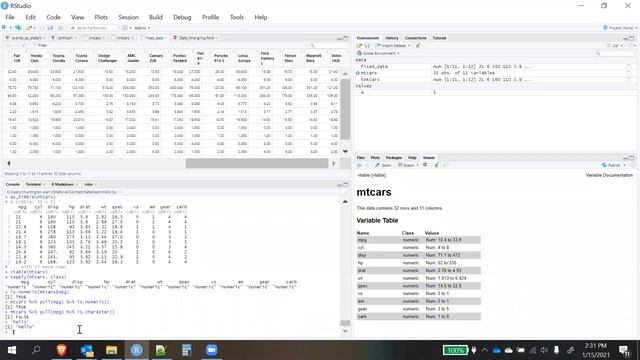The height and width of the screenshot is (360, 640).
Task: Click the Zoom icon in Viewer toolbar
Action: tap(383, 165)
